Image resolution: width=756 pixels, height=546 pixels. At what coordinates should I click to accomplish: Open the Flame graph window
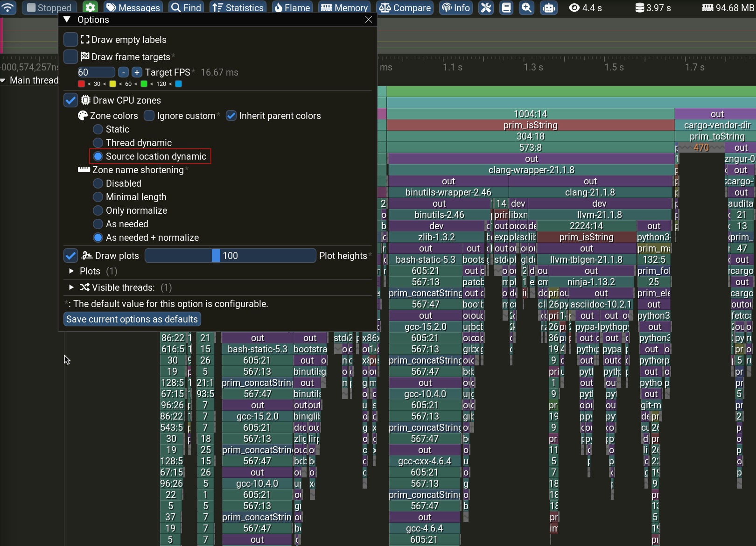tap(292, 7)
